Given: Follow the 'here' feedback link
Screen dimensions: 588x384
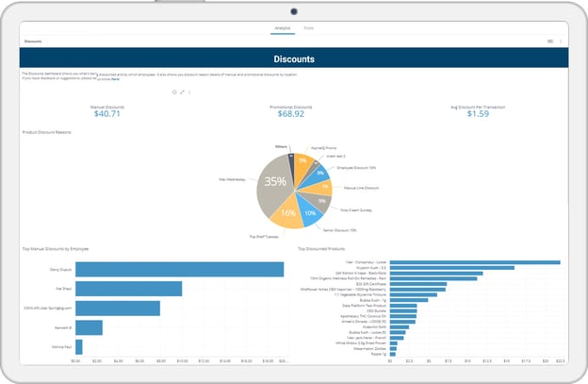Looking at the screenshot, I should [x=115, y=79].
